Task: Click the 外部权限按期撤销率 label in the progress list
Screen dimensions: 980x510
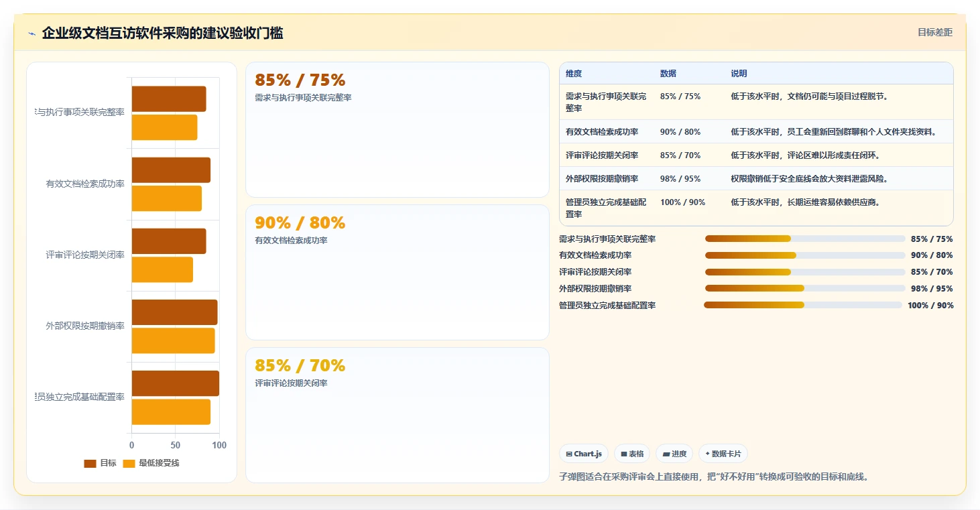Action: pos(595,289)
